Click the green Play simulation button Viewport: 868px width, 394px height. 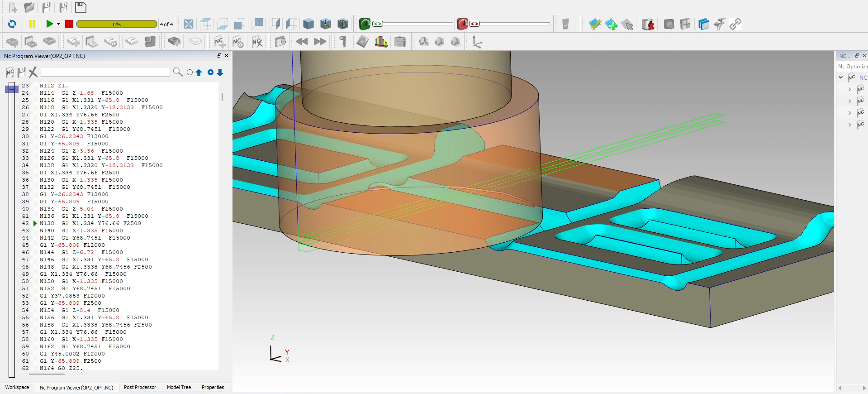[x=49, y=24]
